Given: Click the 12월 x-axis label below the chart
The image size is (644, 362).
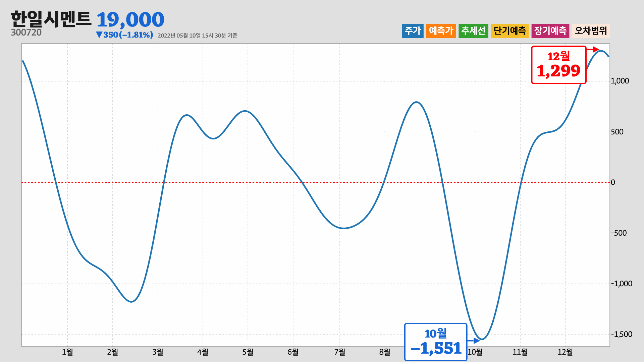Looking at the screenshot, I should (x=565, y=352).
